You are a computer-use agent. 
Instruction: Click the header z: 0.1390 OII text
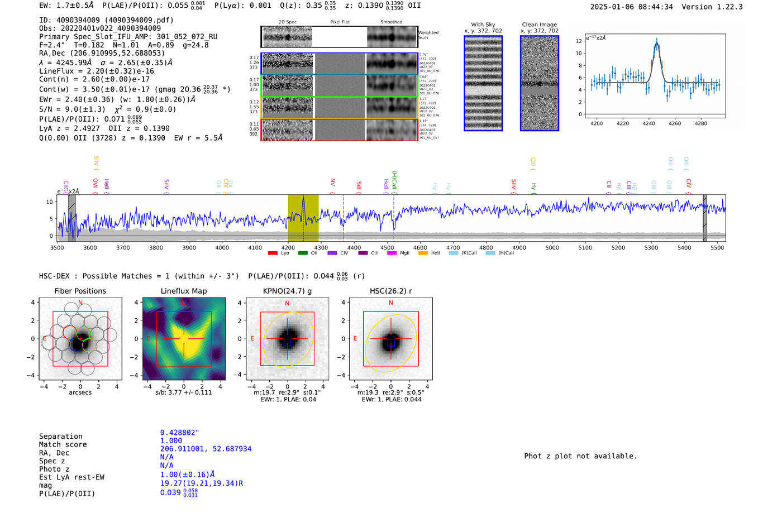383,5
